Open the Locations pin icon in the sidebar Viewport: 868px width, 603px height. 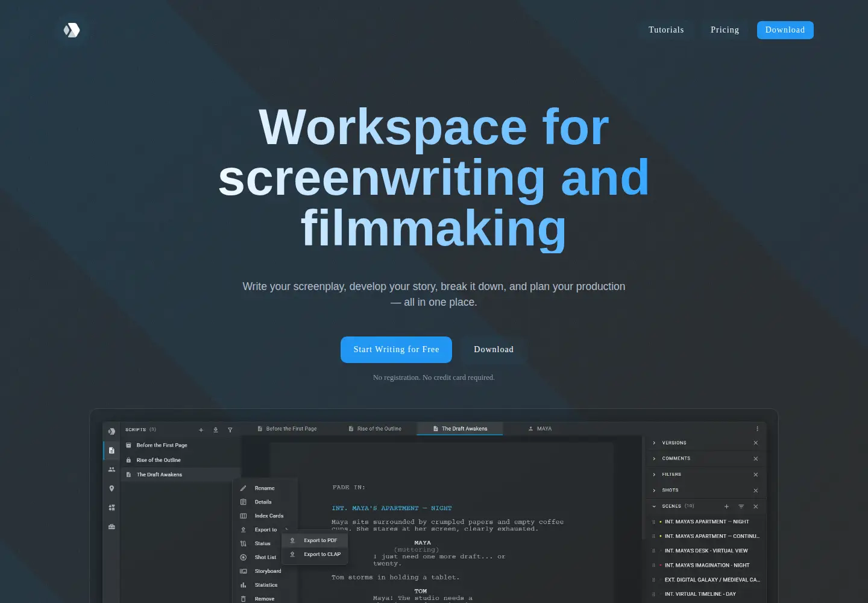(x=112, y=488)
